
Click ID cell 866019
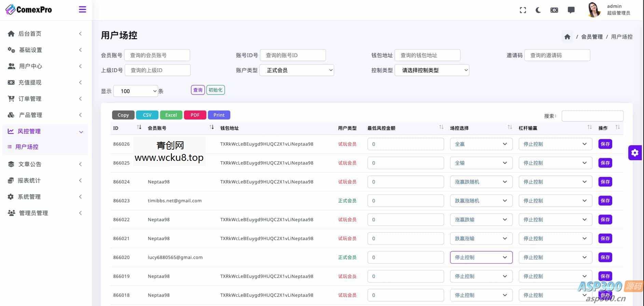[121, 276]
